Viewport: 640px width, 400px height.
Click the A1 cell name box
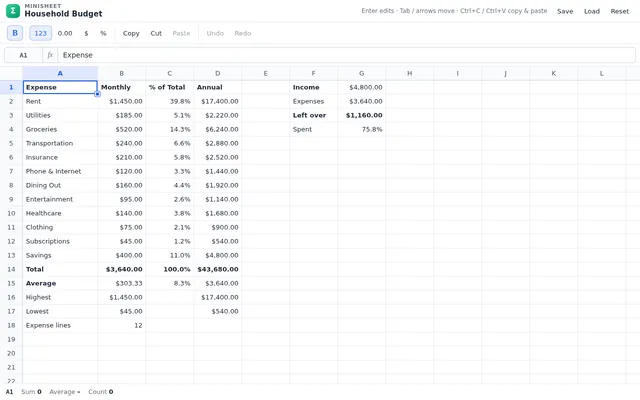[x=23, y=55]
